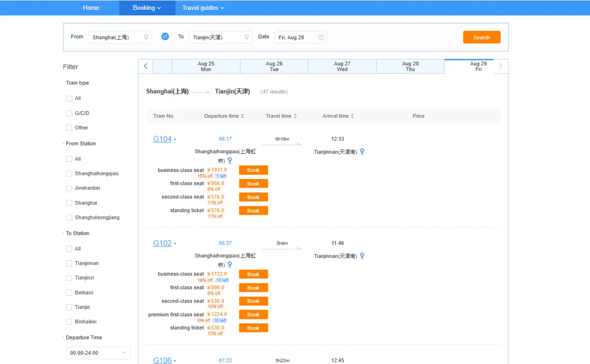Click the Date input Fri, Aug 29
The height and width of the screenshot is (364, 590).
coord(300,37)
